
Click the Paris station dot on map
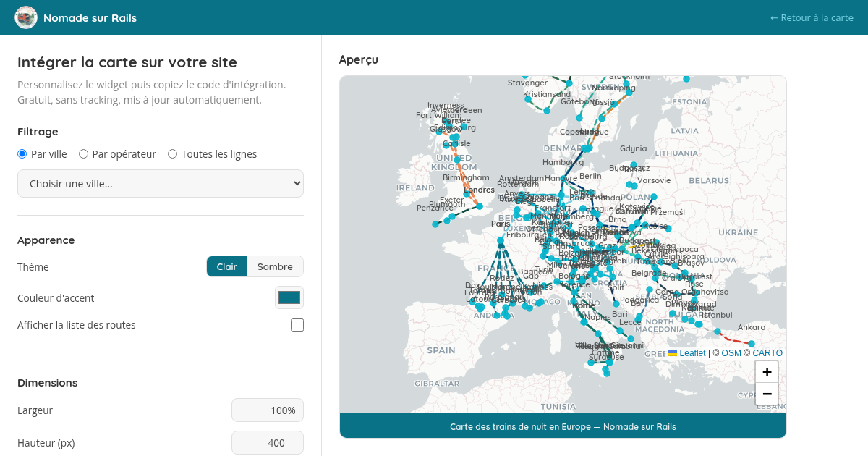(x=501, y=240)
